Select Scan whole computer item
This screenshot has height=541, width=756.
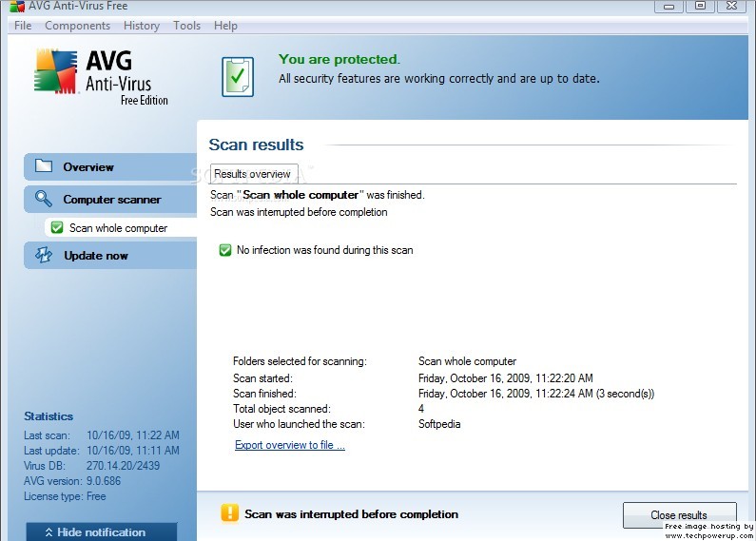(x=121, y=227)
